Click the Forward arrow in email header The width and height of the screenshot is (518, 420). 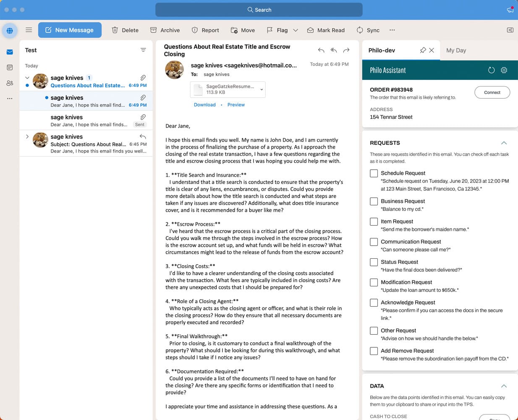coord(346,50)
